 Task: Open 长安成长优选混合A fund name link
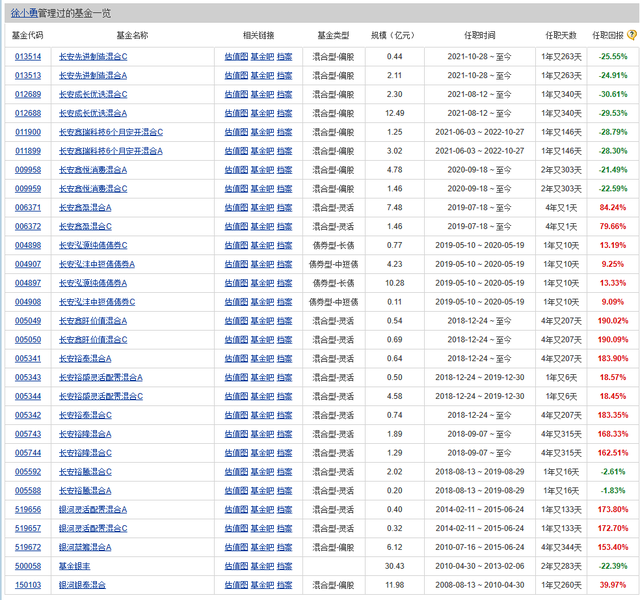(x=93, y=113)
